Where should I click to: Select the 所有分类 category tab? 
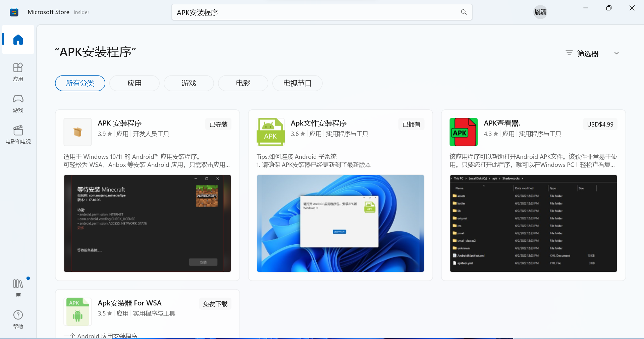point(80,83)
